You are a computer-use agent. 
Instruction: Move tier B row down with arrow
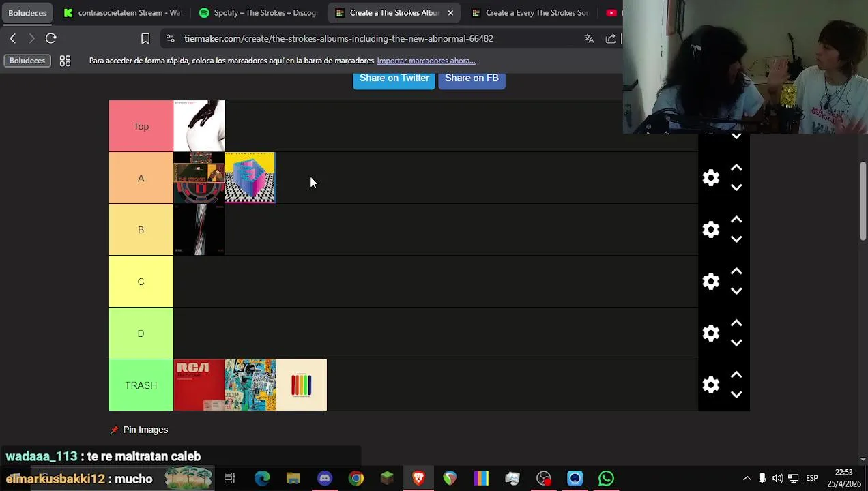click(x=736, y=239)
